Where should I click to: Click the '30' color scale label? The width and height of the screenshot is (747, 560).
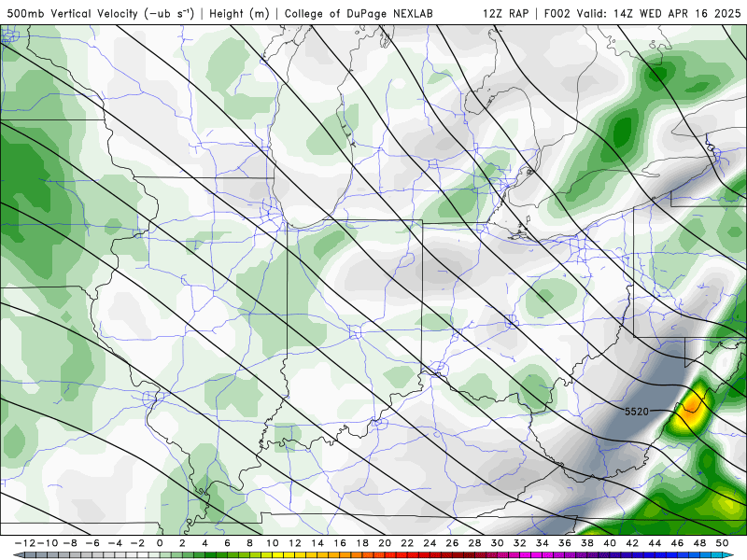(497, 543)
